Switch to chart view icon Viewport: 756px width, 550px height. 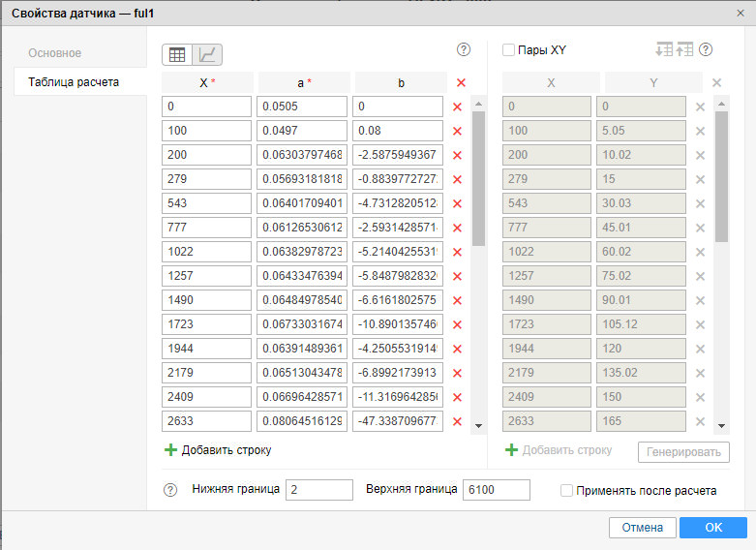coord(207,55)
